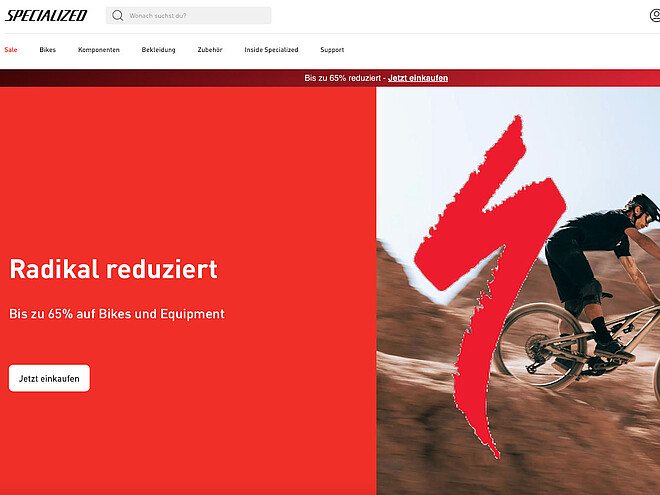
Task: Click the search magnifier icon
Action: click(117, 16)
